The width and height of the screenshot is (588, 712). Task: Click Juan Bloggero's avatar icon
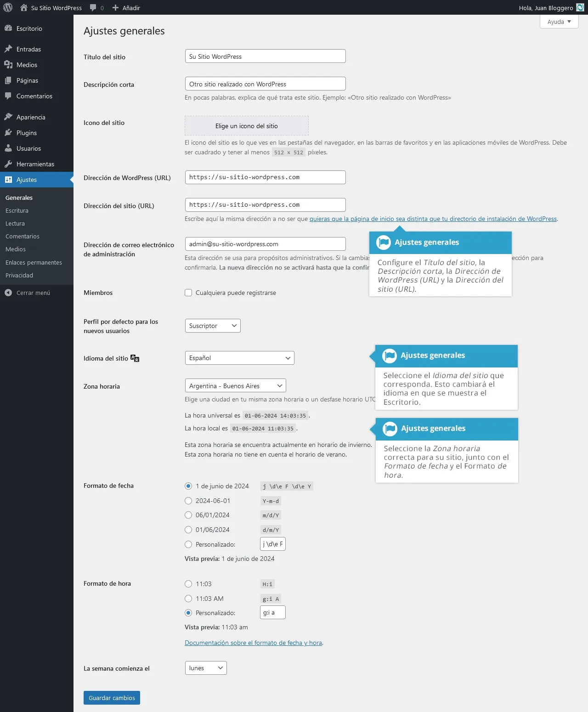click(x=580, y=8)
